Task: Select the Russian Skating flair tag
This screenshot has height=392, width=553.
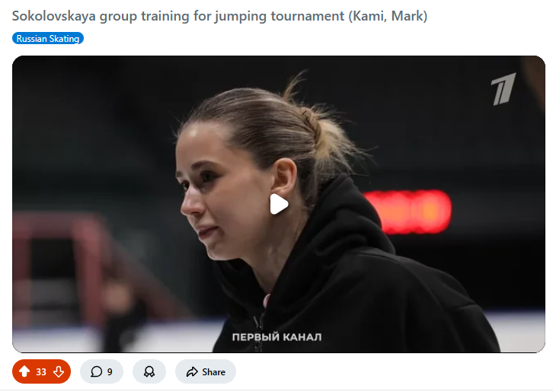Action: (x=48, y=38)
